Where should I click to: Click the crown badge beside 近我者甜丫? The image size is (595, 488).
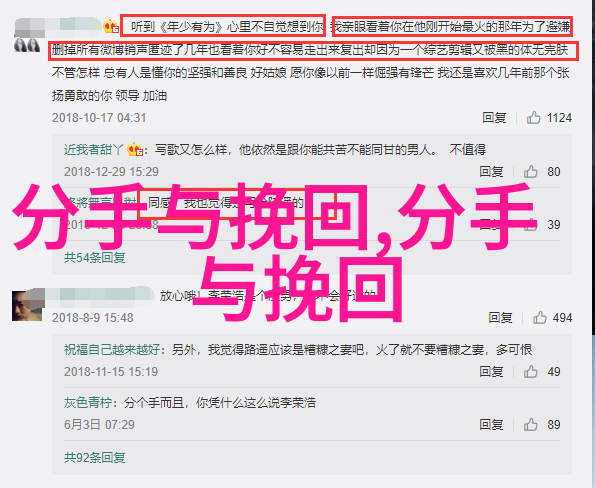pos(135,150)
